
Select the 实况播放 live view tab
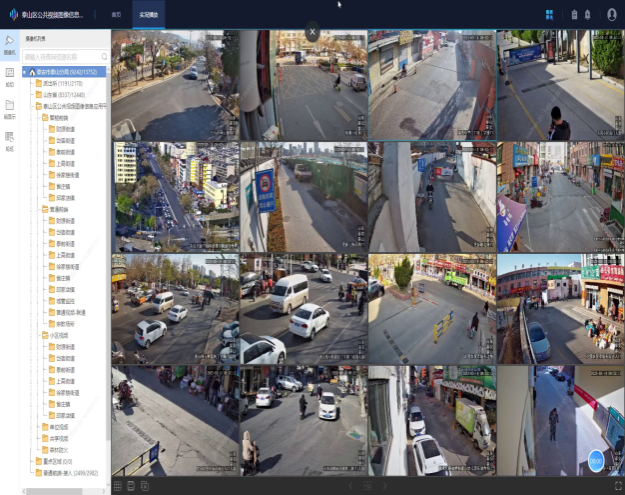point(147,15)
